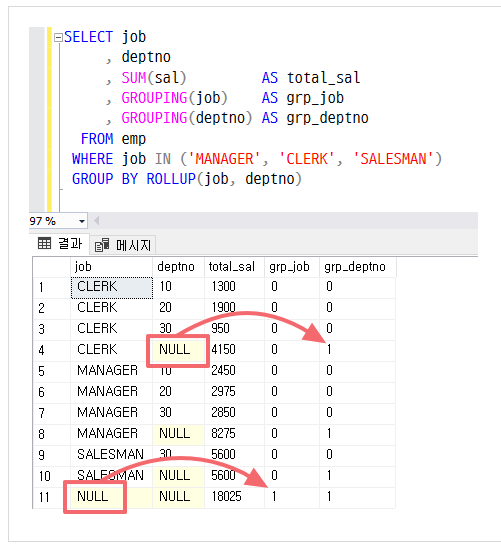Click the 'SALESMAN' string literal
501x555 pixels.
point(394,159)
